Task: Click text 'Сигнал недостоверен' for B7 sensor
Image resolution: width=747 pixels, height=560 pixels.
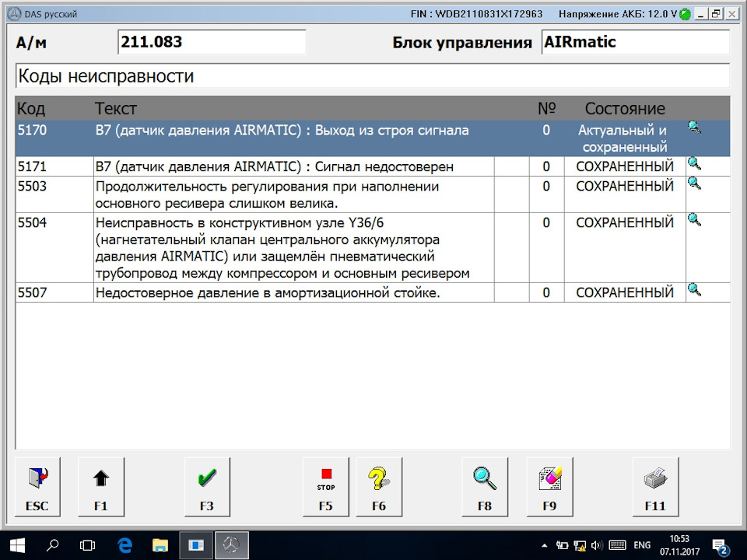Action: pyautogui.click(x=384, y=166)
